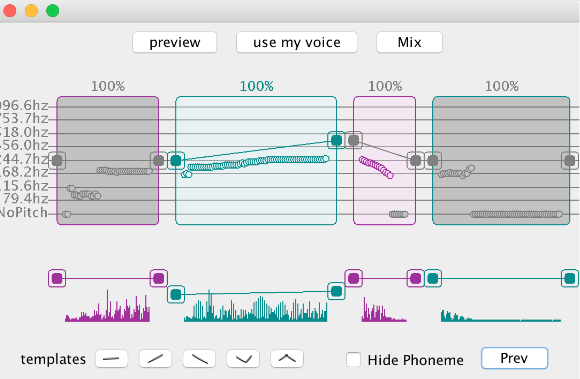
Task: Click the use my voice button
Action: (x=297, y=43)
